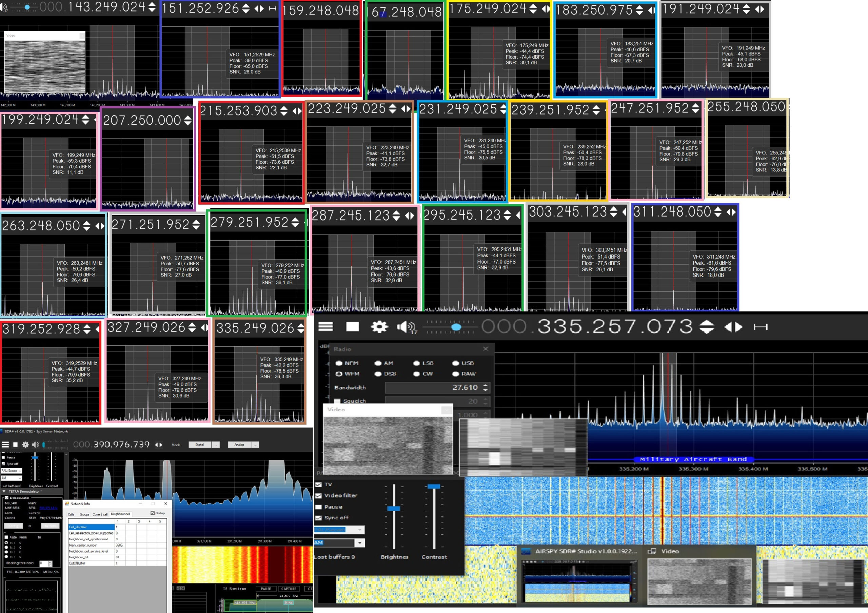Open gear settings in the SDR# v1.0.0.1732 window
This screenshot has height=613, width=868.
25,445
